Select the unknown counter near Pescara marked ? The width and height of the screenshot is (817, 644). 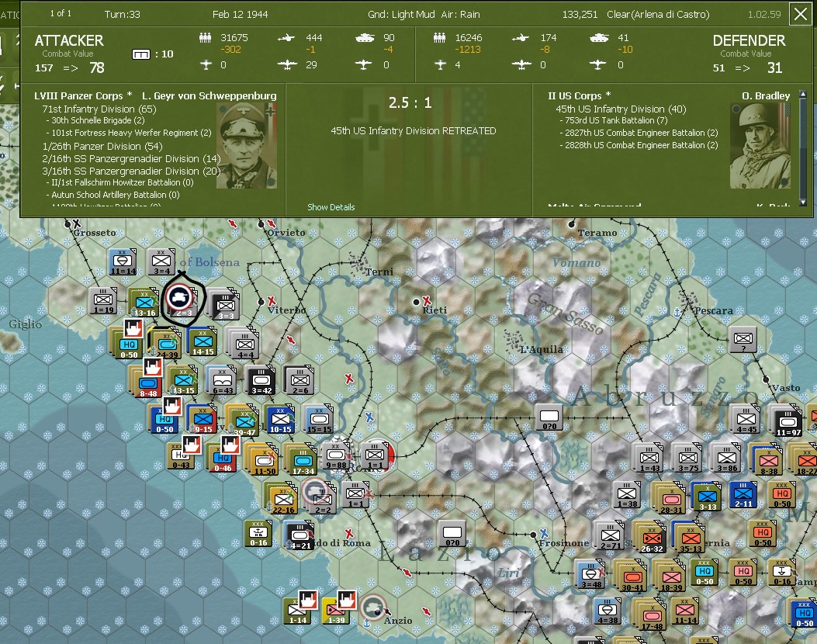point(743,341)
